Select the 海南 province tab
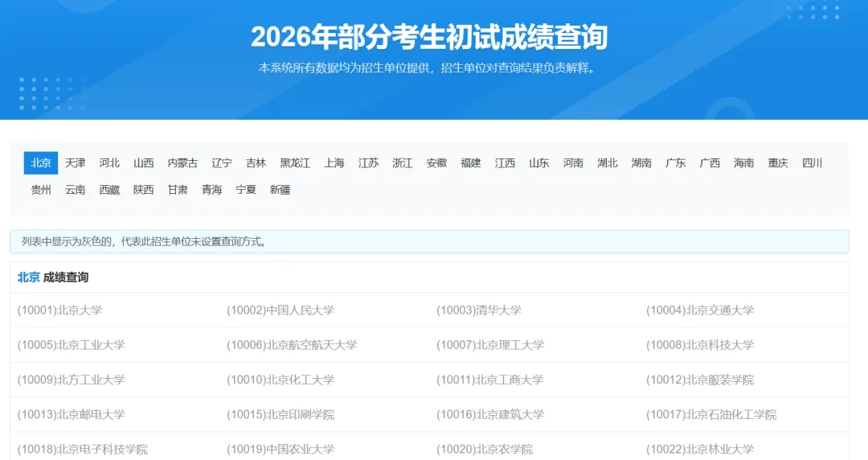Image resolution: width=868 pixels, height=460 pixels. point(744,163)
